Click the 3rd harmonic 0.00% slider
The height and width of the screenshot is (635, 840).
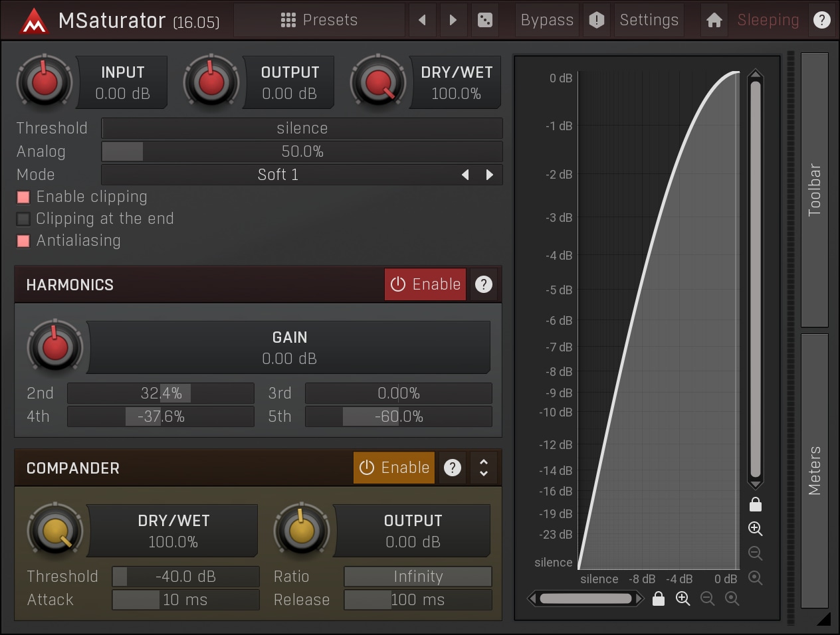pos(399,393)
